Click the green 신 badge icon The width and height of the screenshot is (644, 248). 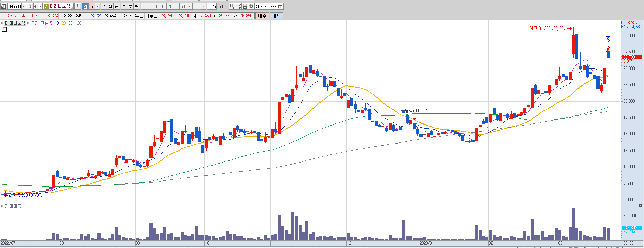coord(46,6)
